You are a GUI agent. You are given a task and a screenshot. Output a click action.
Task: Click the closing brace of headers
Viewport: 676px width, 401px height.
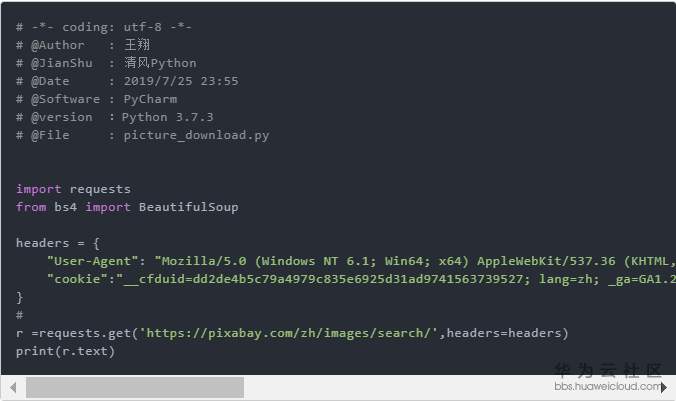click(19, 298)
